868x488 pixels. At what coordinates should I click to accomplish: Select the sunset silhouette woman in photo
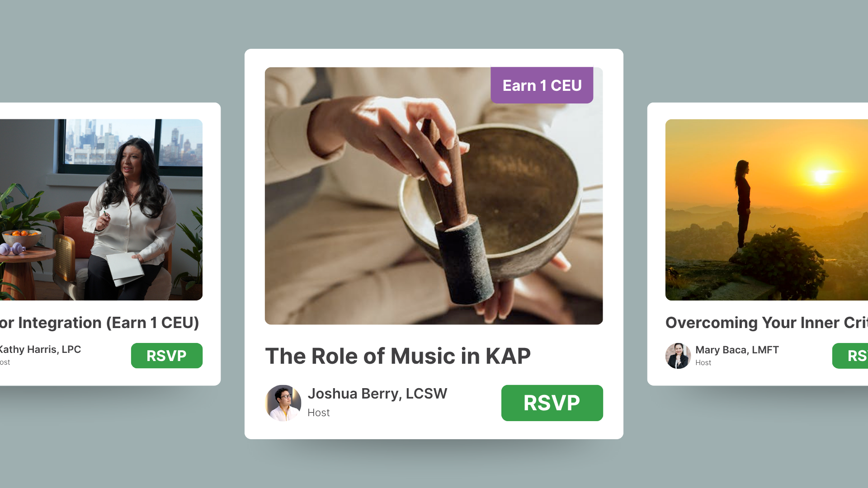(x=742, y=203)
